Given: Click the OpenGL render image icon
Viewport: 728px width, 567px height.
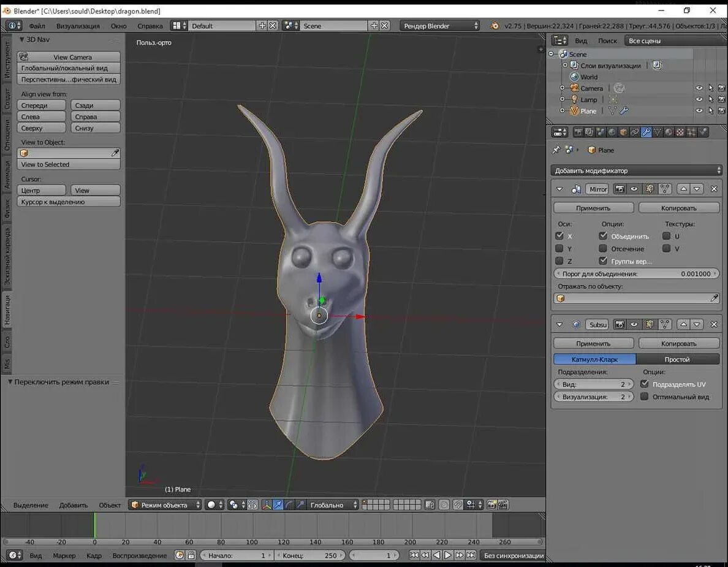Looking at the screenshot, I should (x=491, y=504).
